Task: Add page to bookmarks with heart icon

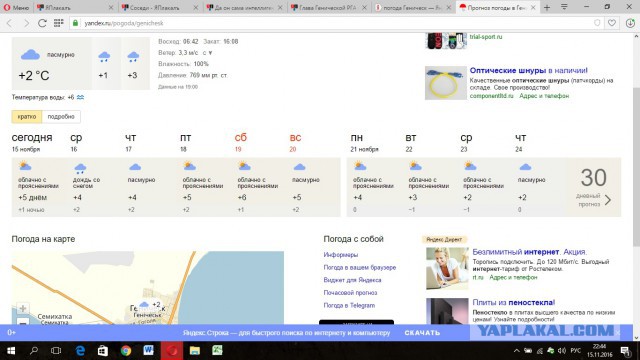Action: 611,23
